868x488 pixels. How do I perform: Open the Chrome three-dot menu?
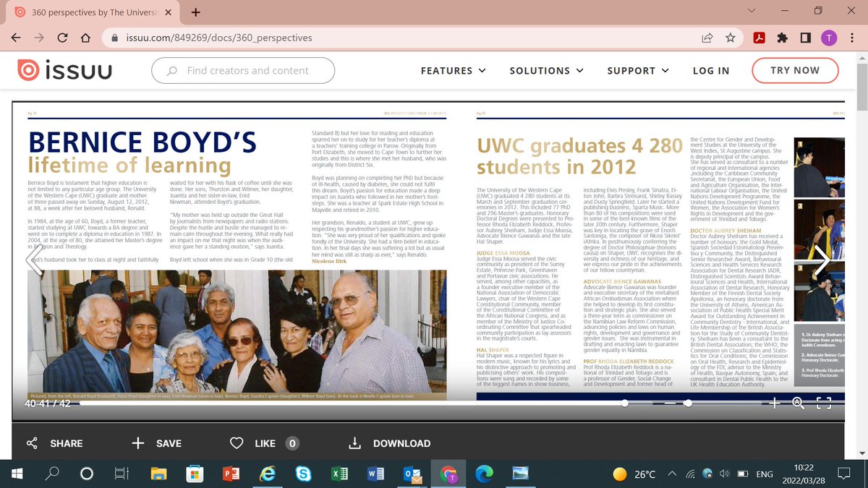[x=851, y=38]
